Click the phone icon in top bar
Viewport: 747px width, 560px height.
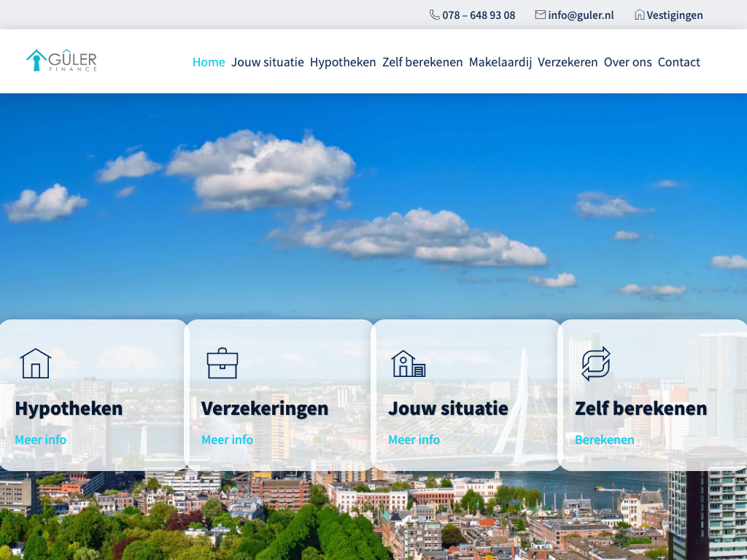[x=435, y=15]
